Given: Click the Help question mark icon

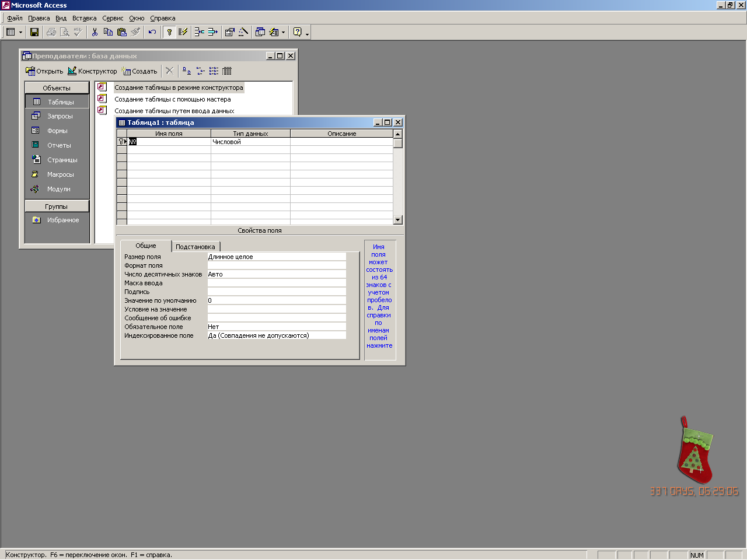Looking at the screenshot, I should click(298, 32).
